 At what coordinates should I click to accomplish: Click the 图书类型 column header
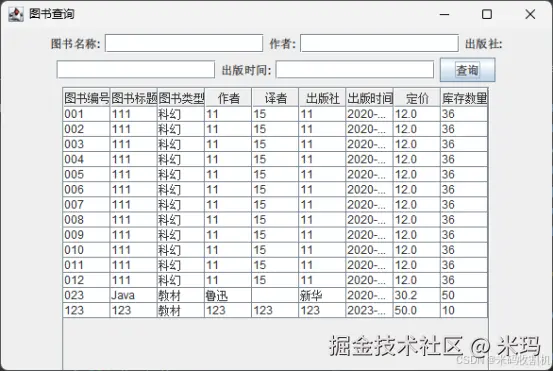(181, 98)
